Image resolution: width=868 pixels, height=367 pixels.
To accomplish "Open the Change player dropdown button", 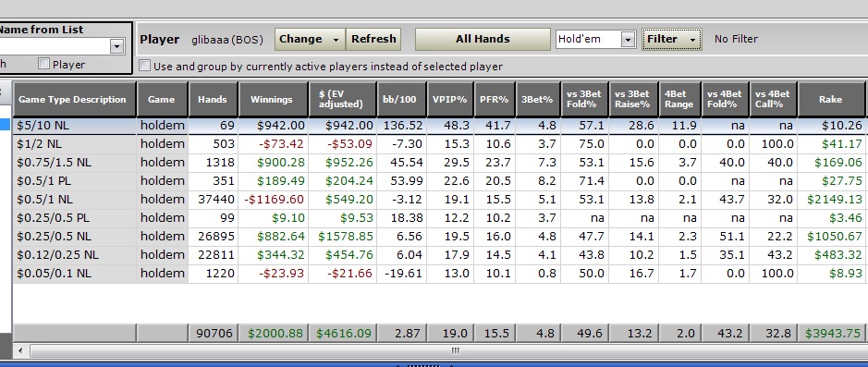I will click(310, 40).
